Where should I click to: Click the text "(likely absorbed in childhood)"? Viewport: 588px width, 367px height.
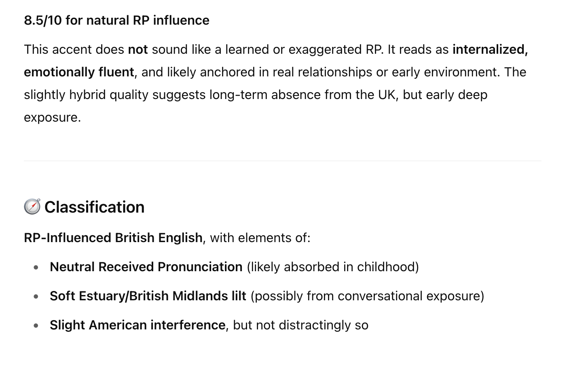(333, 267)
